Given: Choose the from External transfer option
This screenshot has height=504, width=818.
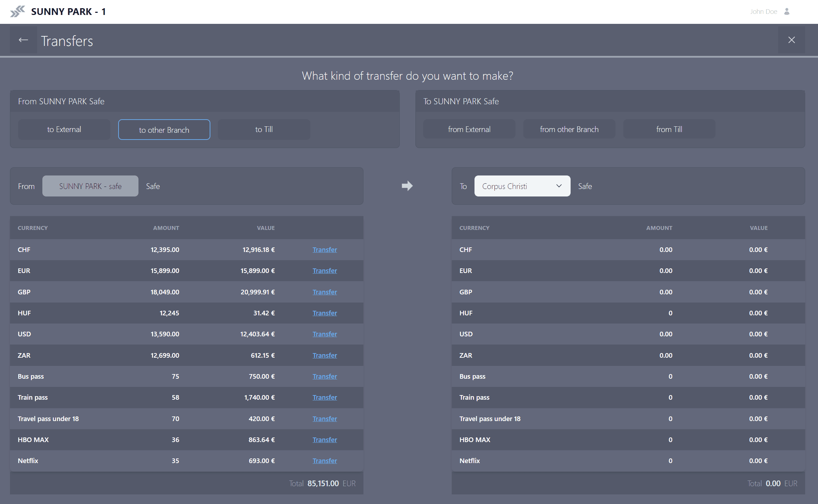Looking at the screenshot, I should pyautogui.click(x=469, y=129).
